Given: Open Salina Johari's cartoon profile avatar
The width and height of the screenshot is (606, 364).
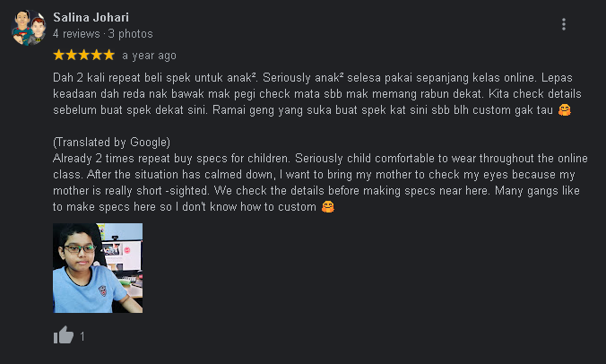Looking at the screenshot, I should pyautogui.click(x=28, y=28).
